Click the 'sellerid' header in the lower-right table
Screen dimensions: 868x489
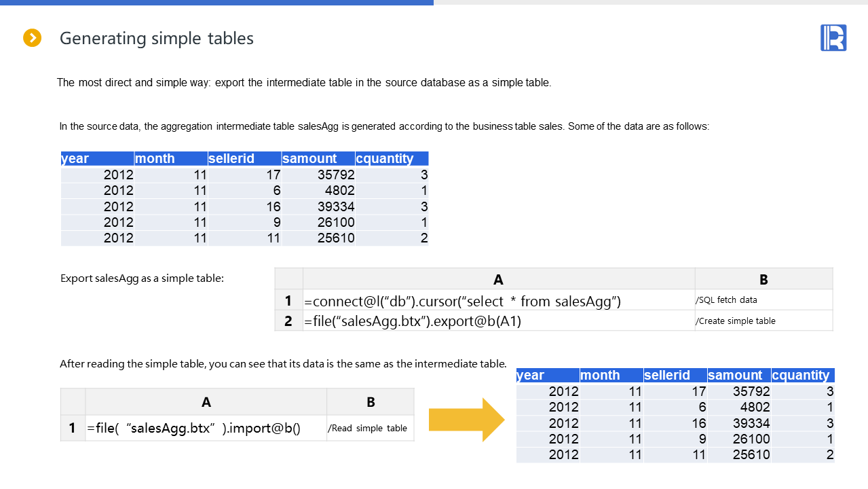[675, 375]
